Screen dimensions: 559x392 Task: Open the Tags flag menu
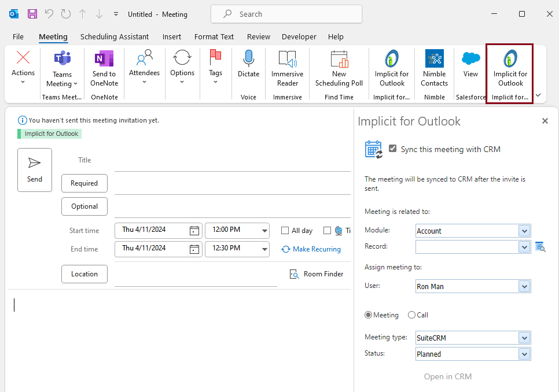[215, 67]
